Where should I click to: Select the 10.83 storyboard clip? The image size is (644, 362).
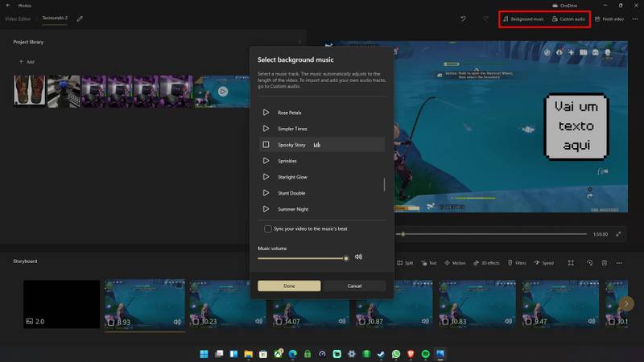click(x=477, y=304)
